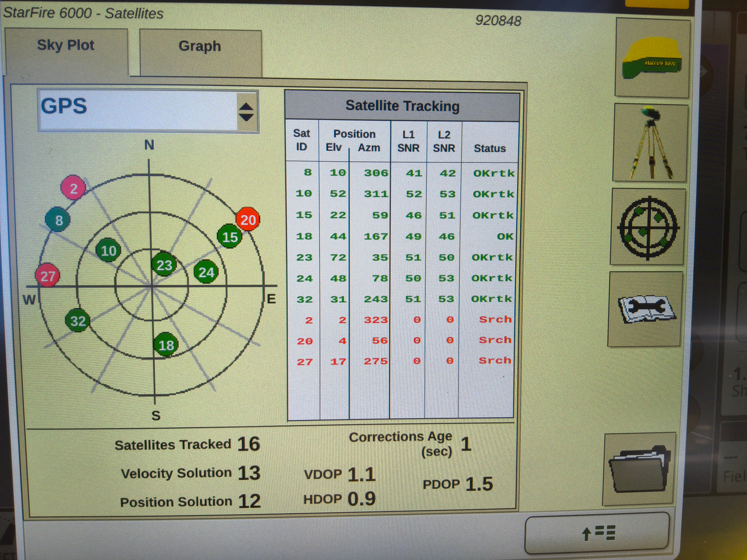The height and width of the screenshot is (560, 747).
Task: Select satellite 24 on the sky plot
Action: point(206,272)
